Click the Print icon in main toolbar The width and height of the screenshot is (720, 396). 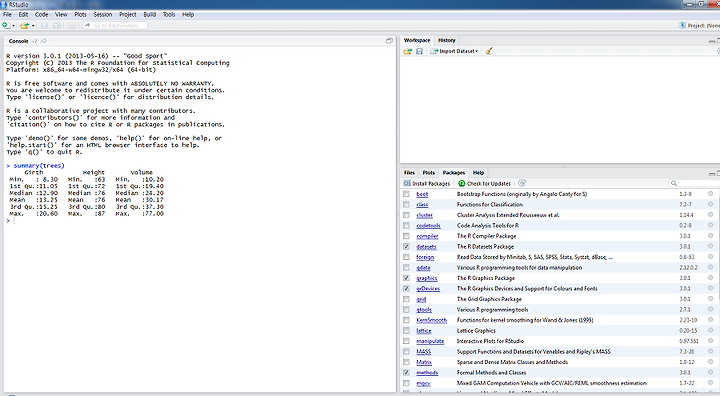(72, 26)
